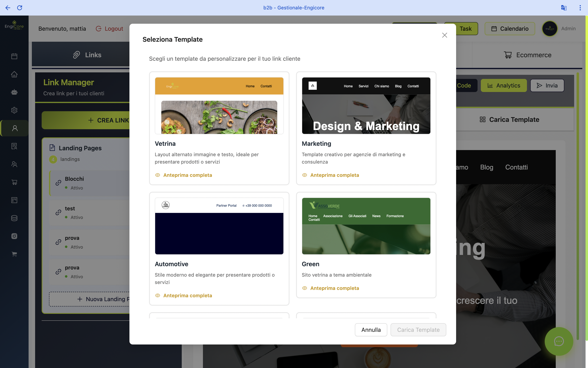
Task: Select the Green template thumbnail
Action: click(x=366, y=226)
